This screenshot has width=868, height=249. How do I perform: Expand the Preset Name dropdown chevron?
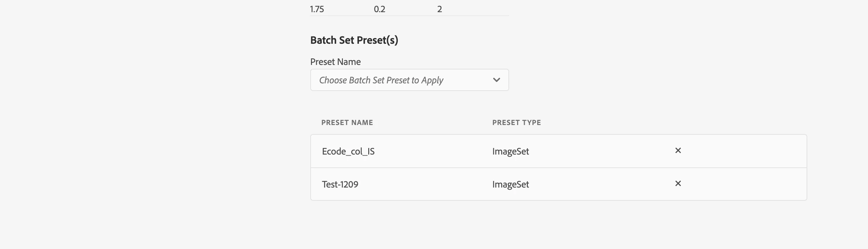(x=496, y=80)
